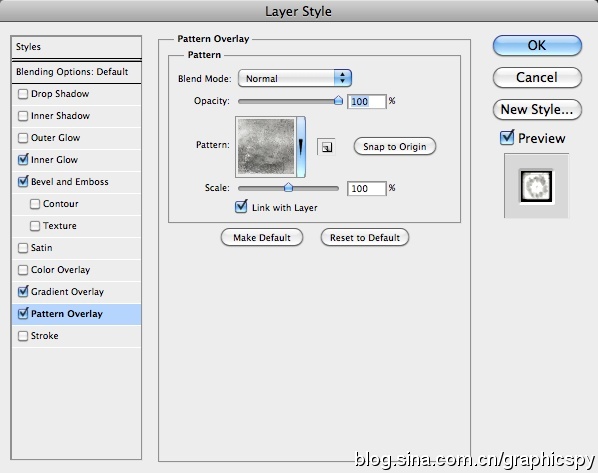Enable the Stroke effect checkbox
This screenshot has width=598, height=473.
pyautogui.click(x=23, y=336)
